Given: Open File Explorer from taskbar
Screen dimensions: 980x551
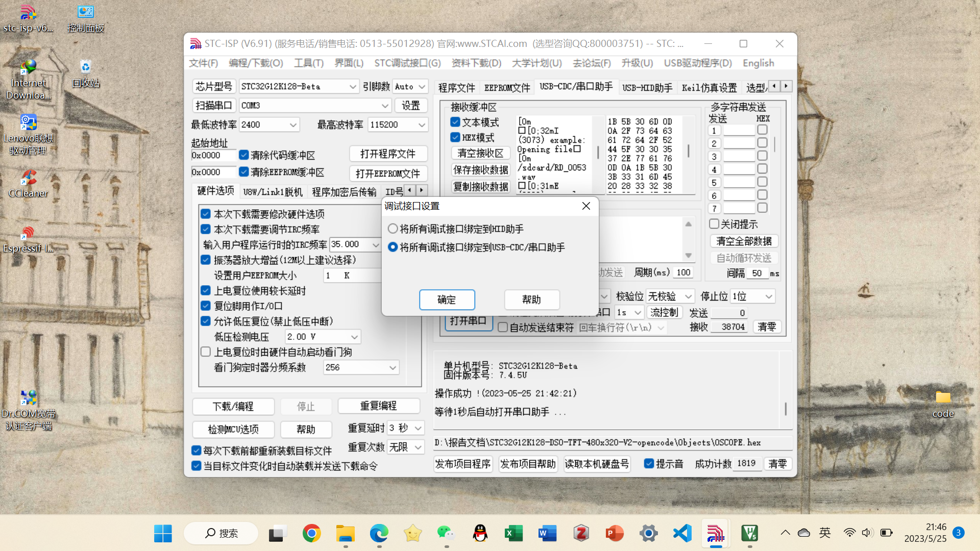Looking at the screenshot, I should coord(346,533).
